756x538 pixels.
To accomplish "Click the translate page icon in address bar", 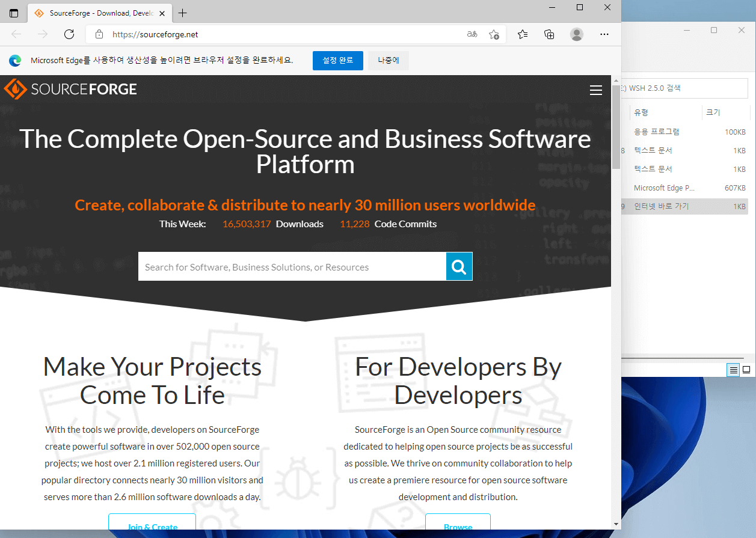I will pos(472,34).
